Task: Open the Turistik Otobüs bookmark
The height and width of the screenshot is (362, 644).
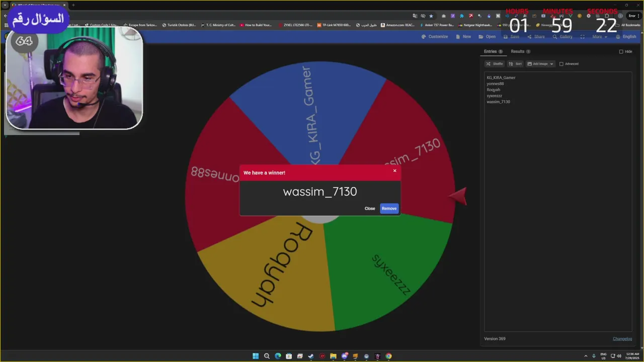Action: tap(179, 25)
